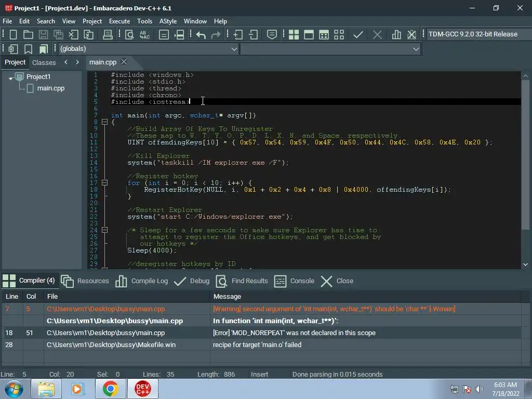Click the Find magnifier toolbar icon
This screenshot has width=532, height=399.
129,35
